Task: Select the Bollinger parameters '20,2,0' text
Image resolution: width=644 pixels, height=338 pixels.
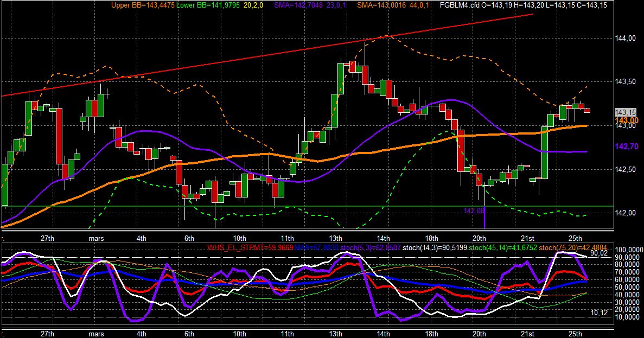Action: (254, 5)
